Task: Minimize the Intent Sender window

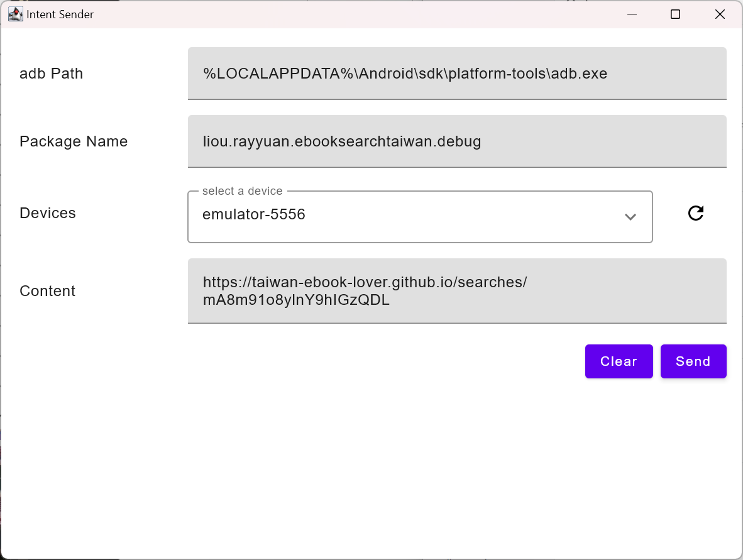Action: pyautogui.click(x=632, y=14)
